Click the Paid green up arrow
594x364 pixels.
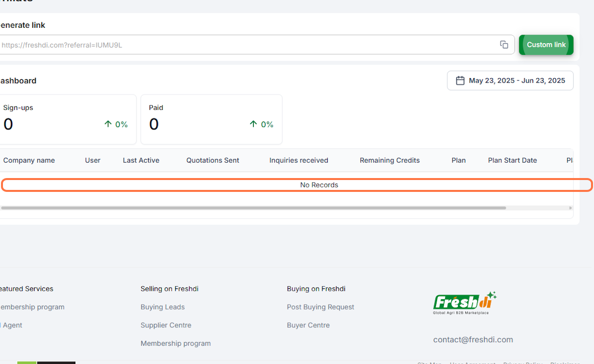pos(253,124)
